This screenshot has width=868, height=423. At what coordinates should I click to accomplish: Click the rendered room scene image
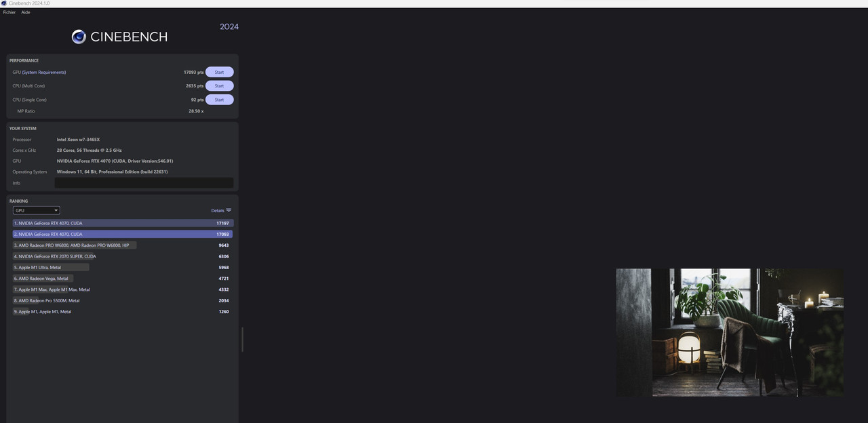pyautogui.click(x=730, y=332)
